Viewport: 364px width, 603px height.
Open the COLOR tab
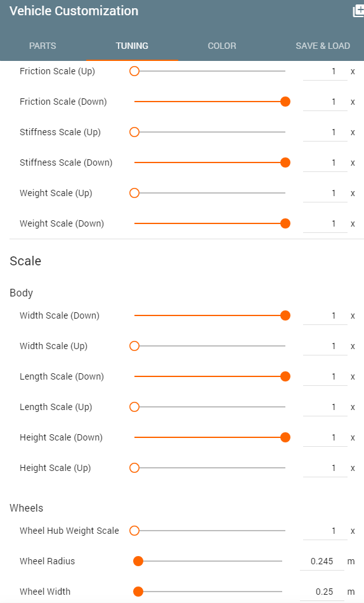pyautogui.click(x=222, y=46)
